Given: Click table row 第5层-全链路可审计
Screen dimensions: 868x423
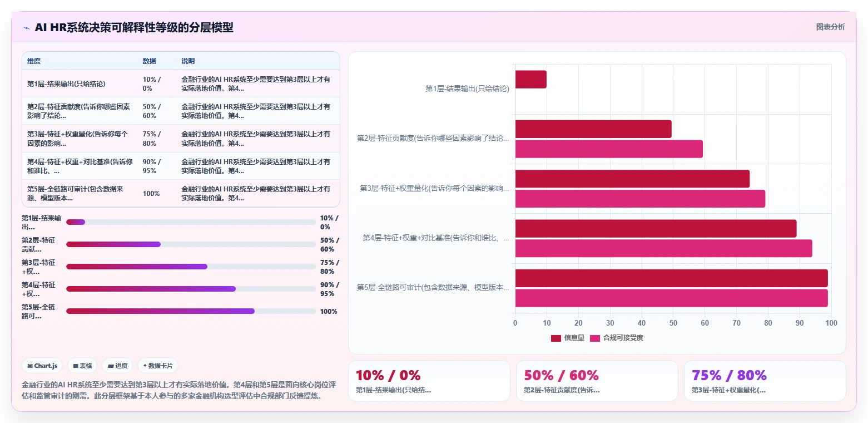Looking at the screenshot, I should [x=181, y=193].
